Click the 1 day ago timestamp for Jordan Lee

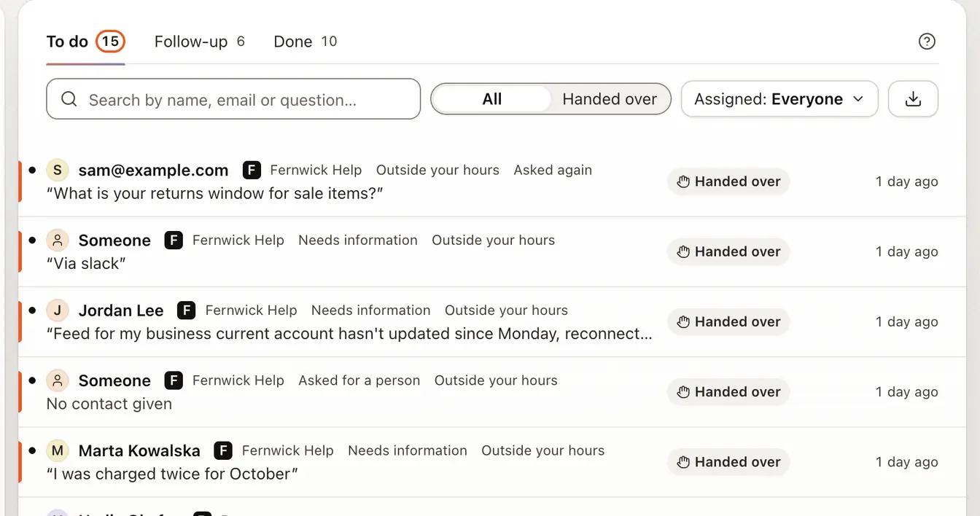click(906, 322)
